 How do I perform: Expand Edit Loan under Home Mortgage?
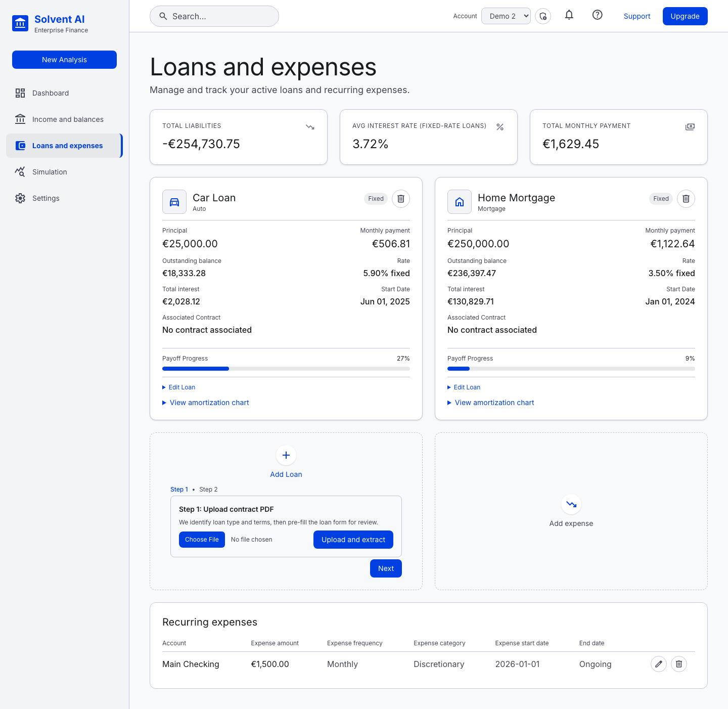point(464,387)
